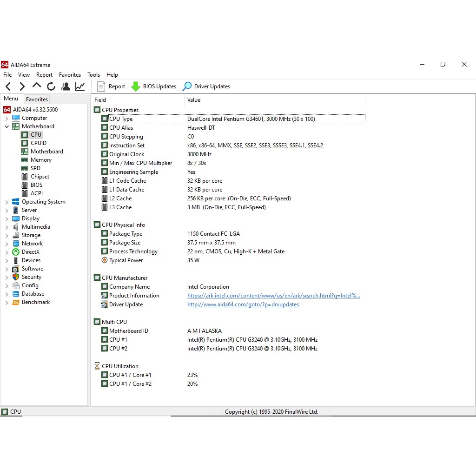This screenshot has height=476, width=476.
Task: Open BIOS Updates from the toolbar
Action: click(153, 86)
